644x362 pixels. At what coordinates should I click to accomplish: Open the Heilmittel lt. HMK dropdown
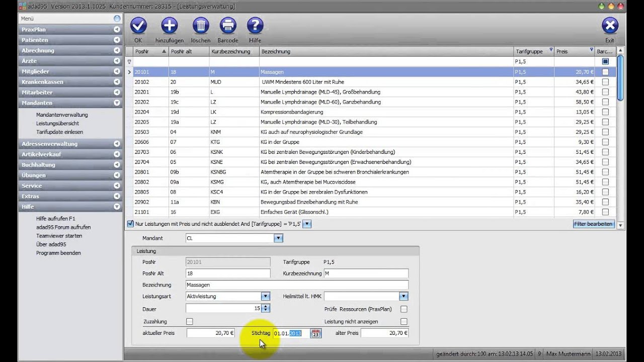click(x=403, y=297)
